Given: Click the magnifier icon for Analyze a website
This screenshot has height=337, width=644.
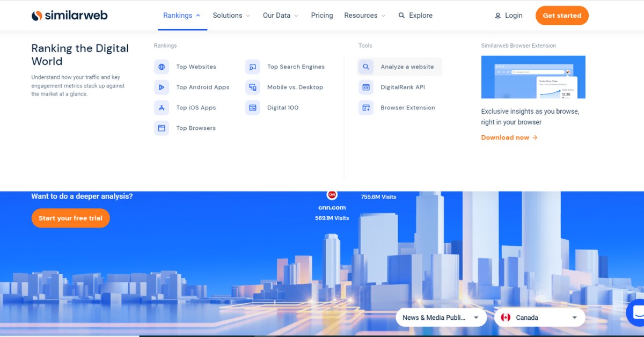Looking at the screenshot, I should [366, 67].
